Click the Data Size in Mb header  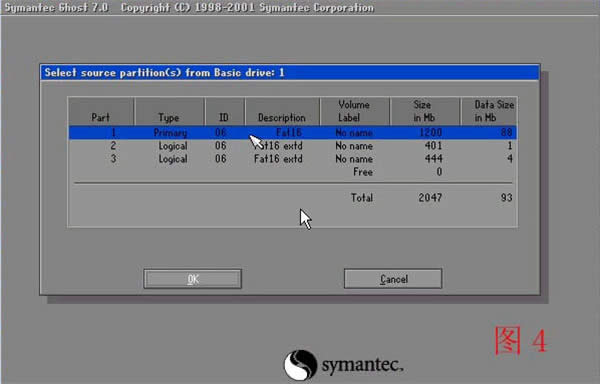(489, 111)
